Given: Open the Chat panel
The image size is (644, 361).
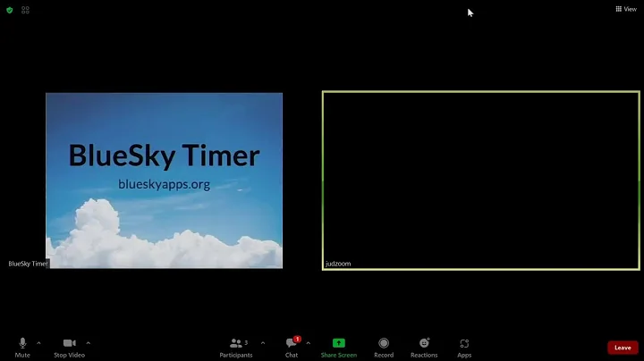Looking at the screenshot, I should pyautogui.click(x=292, y=348).
